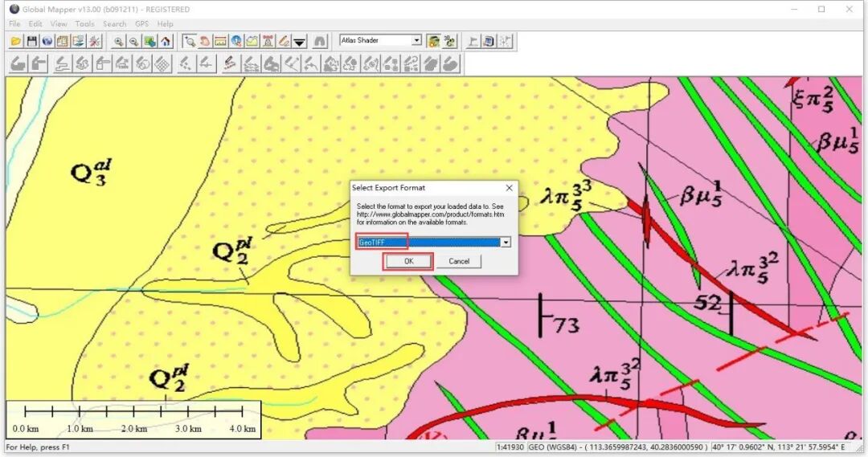Select the Measure ruler tool
This screenshot has width=868, height=457.
pos(221,41)
